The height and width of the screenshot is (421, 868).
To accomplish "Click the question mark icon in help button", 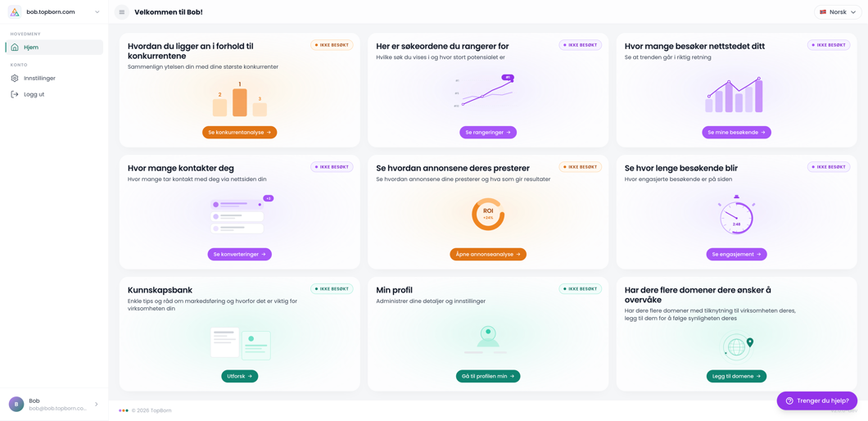I will pos(789,401).
